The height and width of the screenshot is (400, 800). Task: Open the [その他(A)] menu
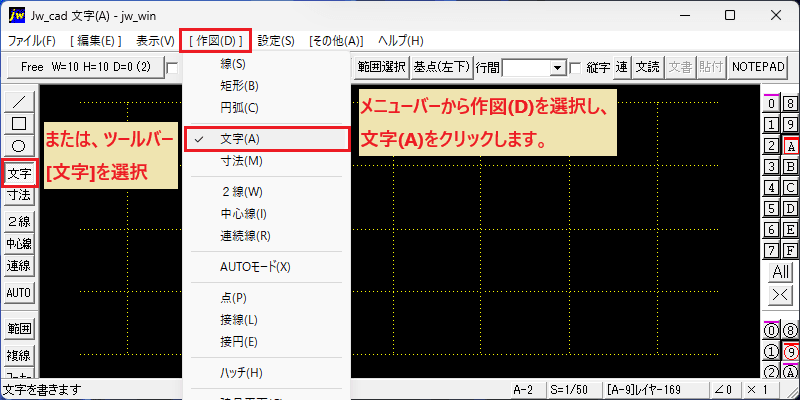pyautogui.click(x=336, y=41)
